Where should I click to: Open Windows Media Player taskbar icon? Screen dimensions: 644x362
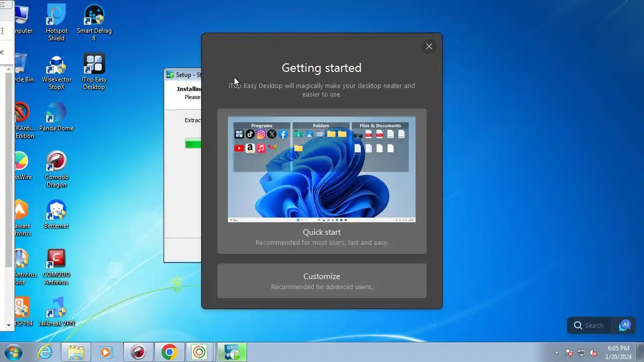point(106,352)
